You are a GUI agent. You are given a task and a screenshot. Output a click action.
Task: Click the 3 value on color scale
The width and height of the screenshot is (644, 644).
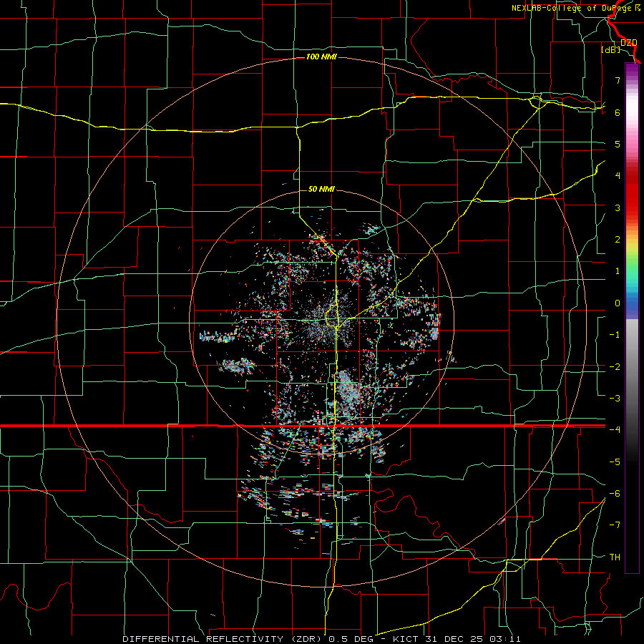click(618, 208)
